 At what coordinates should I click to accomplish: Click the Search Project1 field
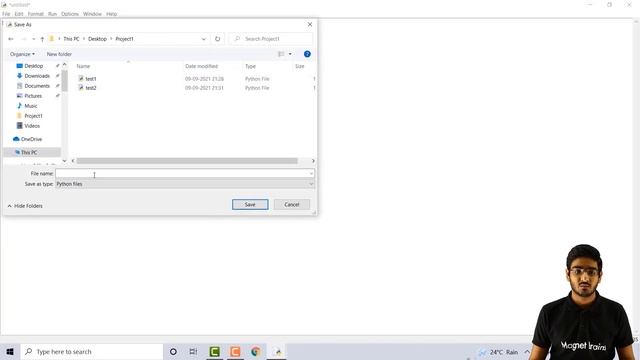[271, 39]
